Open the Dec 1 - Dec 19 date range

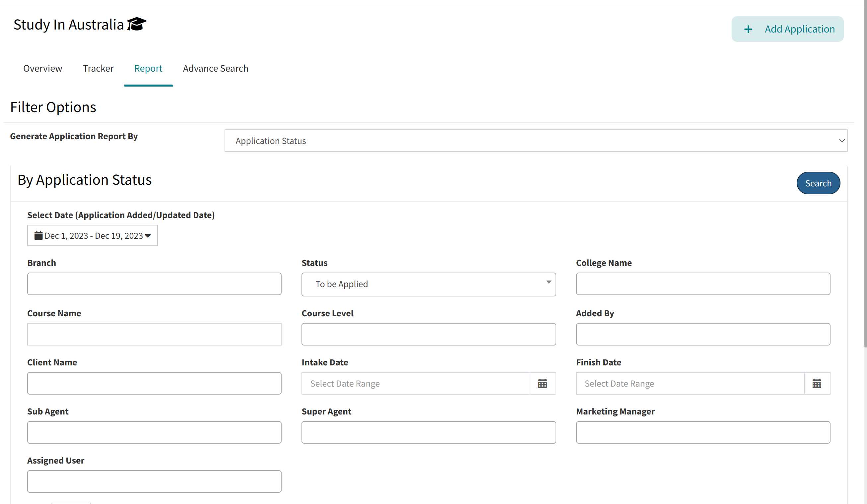(x=92, y=236)
